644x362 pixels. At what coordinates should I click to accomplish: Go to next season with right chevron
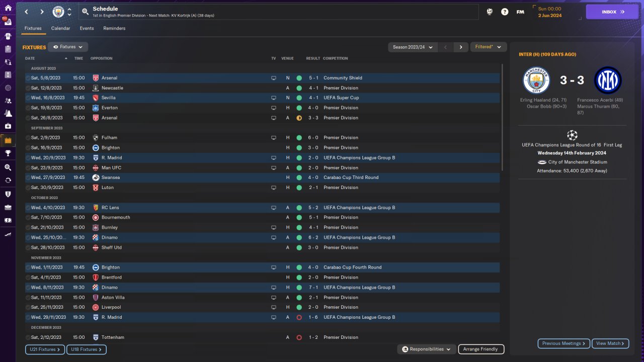pos(461,47)
